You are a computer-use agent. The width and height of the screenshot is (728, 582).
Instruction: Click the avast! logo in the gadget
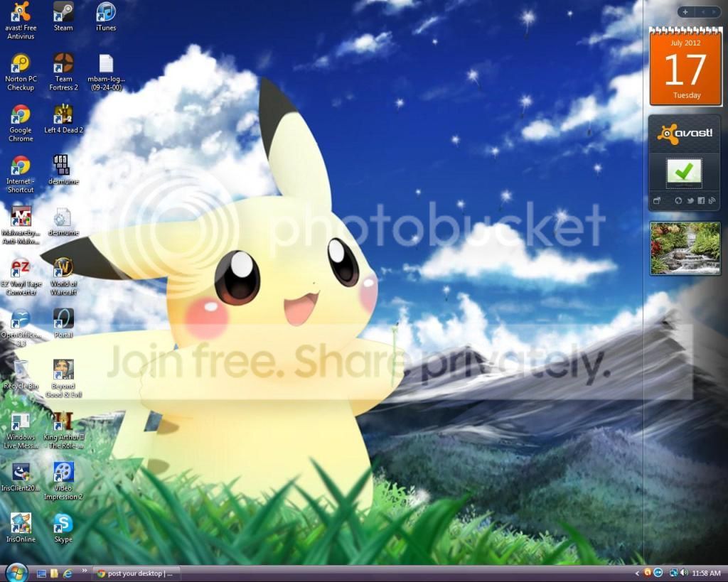685,134
